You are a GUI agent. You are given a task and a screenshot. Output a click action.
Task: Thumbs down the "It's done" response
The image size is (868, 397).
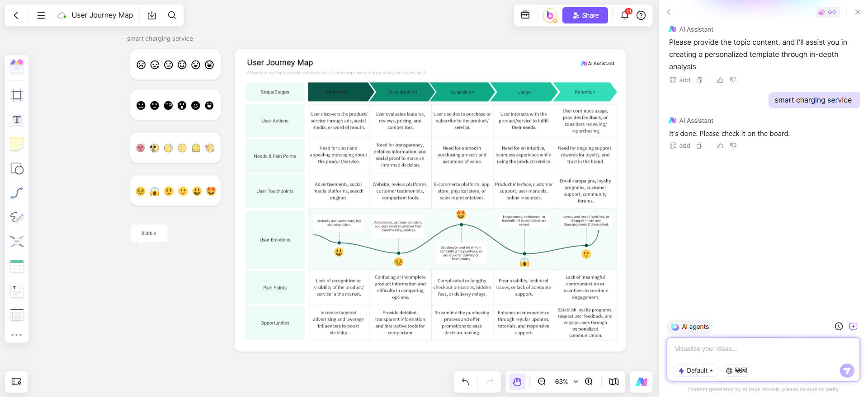coord(733,145)
